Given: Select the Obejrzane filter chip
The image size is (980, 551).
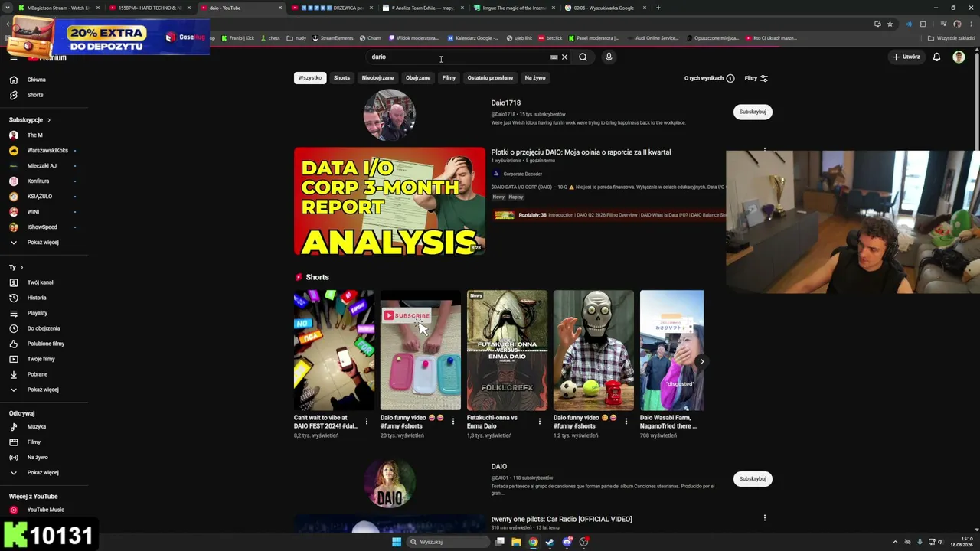Looking at the screenshot, I should pyautogui.click(x=418, y=77).
